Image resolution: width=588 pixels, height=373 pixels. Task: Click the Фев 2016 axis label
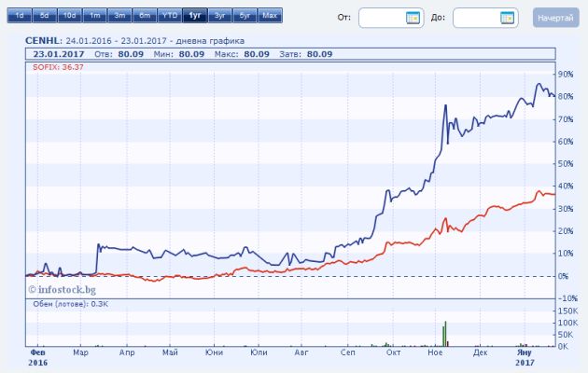pyautogui.click(x=38, y=357)
